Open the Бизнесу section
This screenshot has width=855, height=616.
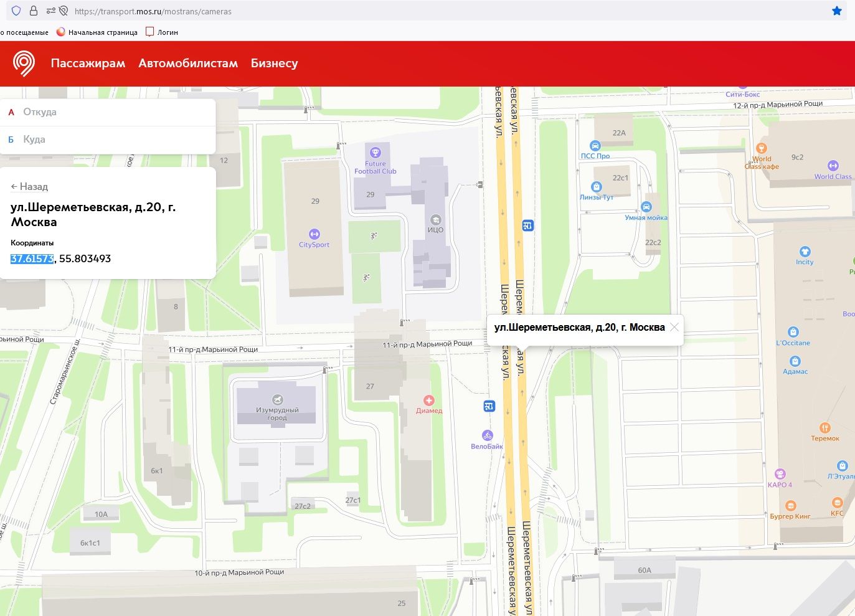click(274, 64)
